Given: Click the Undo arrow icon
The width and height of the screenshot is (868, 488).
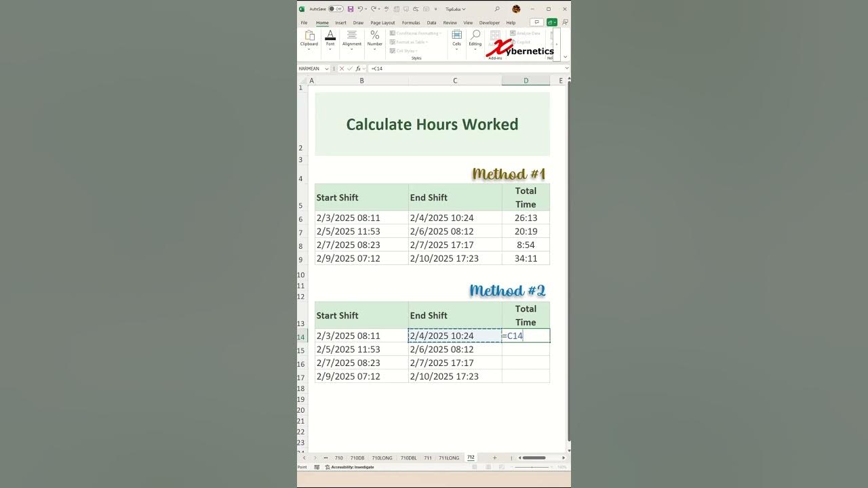Looking at the screenshot, I should pyautogui.click(x=360, y=9).
